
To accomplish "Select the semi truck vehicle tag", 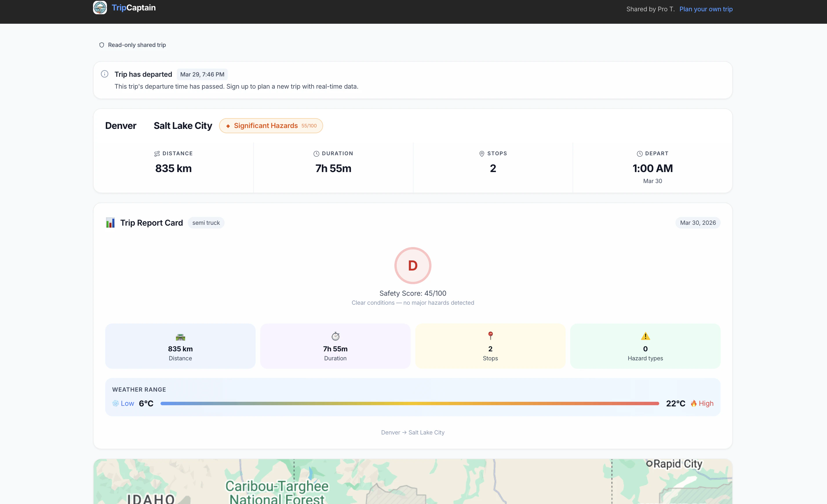I will pos(206,223).
